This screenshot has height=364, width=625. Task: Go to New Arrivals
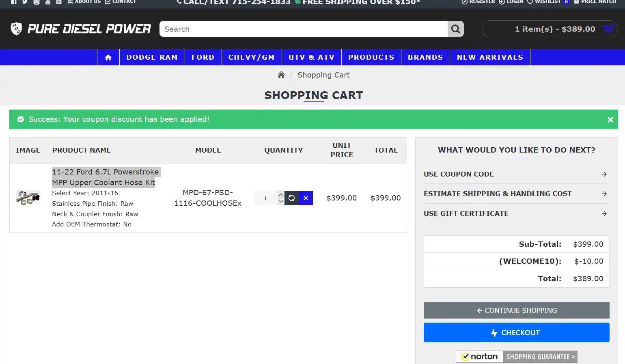[x=490, y=57]
